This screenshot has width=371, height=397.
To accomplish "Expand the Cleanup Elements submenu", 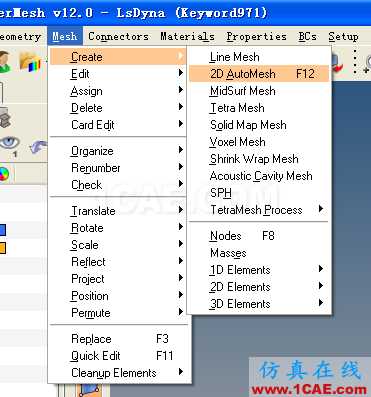I will tap(119, 373).
